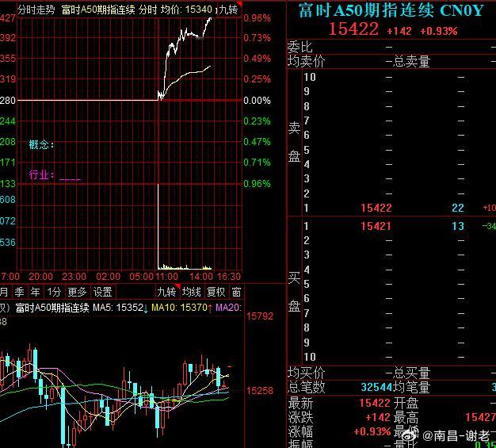Switch to the 1分 period tab

pos(54,292)
